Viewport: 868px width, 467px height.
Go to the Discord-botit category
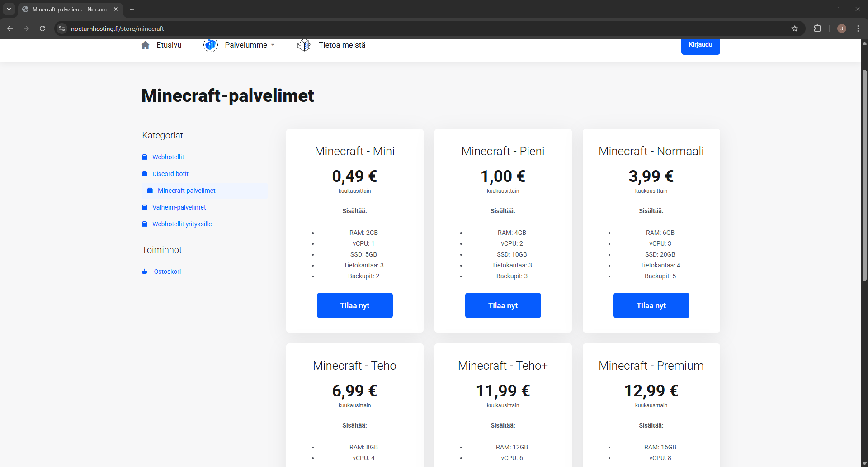pos(170,174)
